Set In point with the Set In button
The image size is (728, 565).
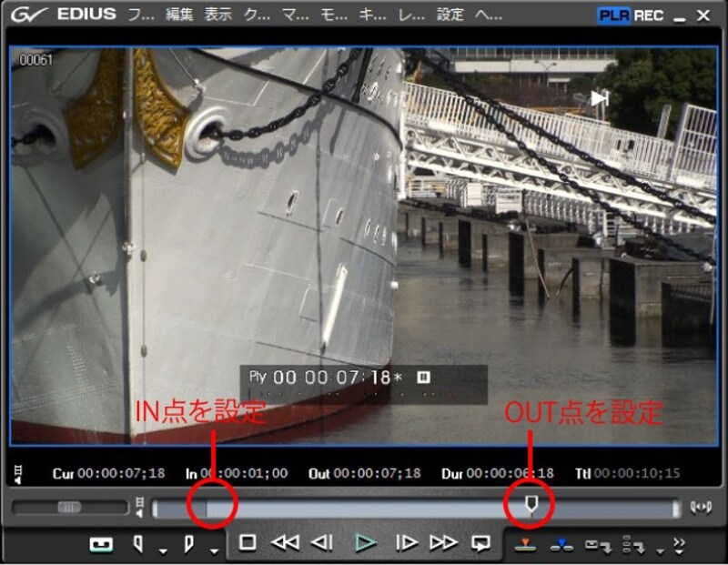[138, 544]
